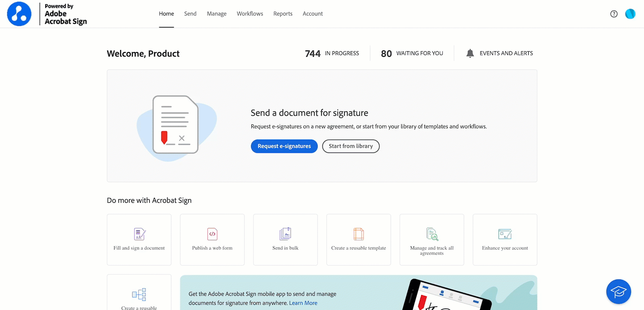
Task: Click Start from library button
Action: [351, 146]
